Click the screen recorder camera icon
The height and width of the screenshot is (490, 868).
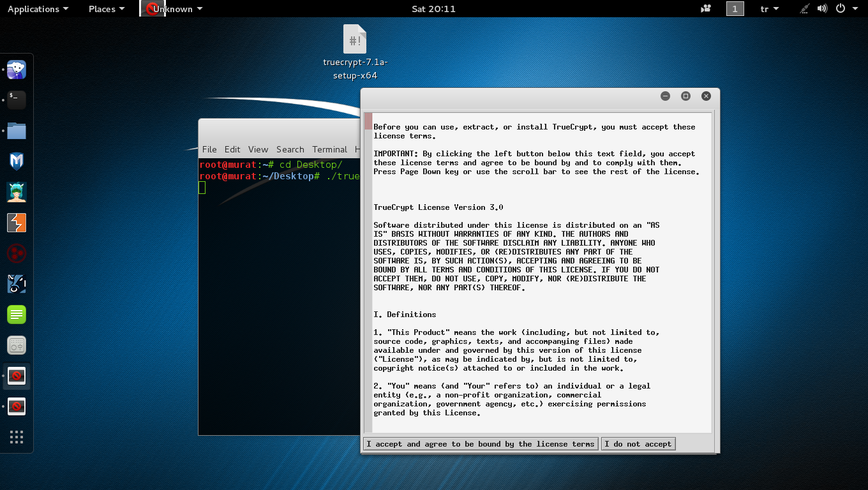tap(706, 9)
